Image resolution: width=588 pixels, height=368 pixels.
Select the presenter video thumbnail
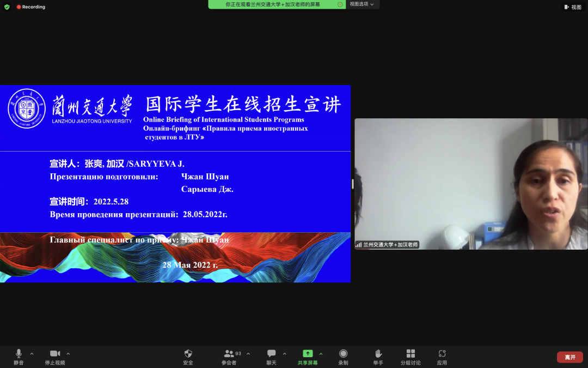[x=471, y=184]
